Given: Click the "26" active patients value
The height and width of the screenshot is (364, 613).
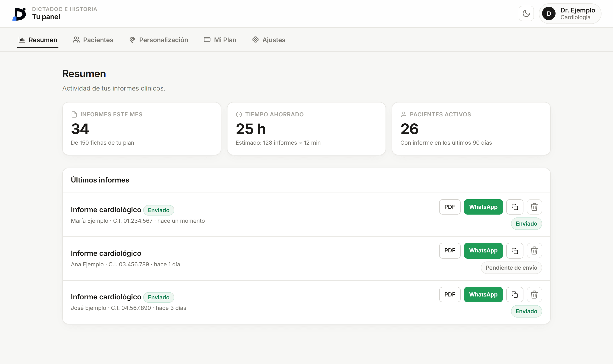Looking at the screenshot, I should (409, 129).
